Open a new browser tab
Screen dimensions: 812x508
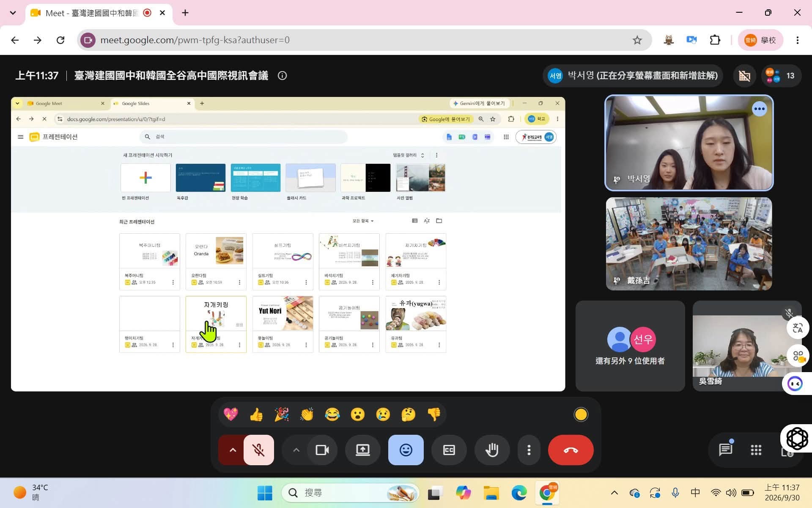[185, 13]
